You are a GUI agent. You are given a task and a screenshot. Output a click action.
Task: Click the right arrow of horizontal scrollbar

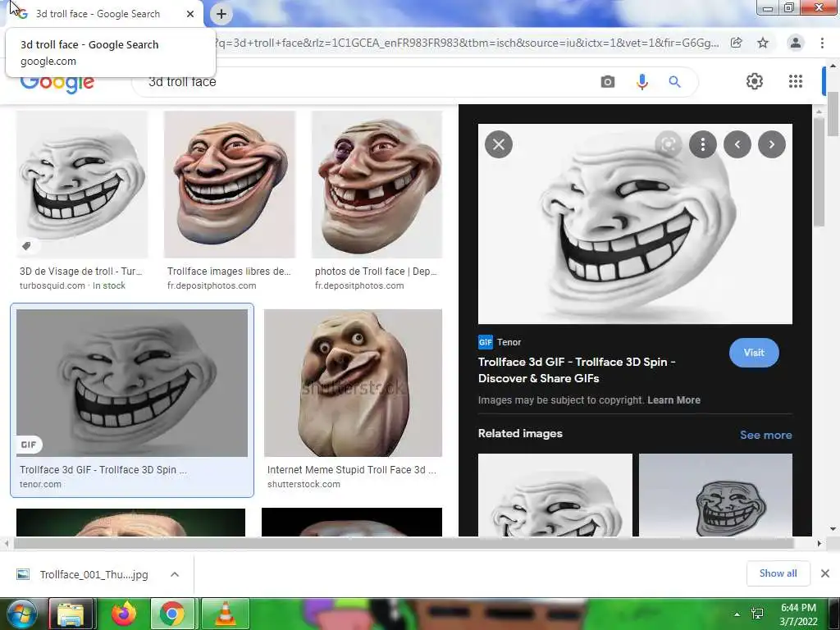coord(819,544)
